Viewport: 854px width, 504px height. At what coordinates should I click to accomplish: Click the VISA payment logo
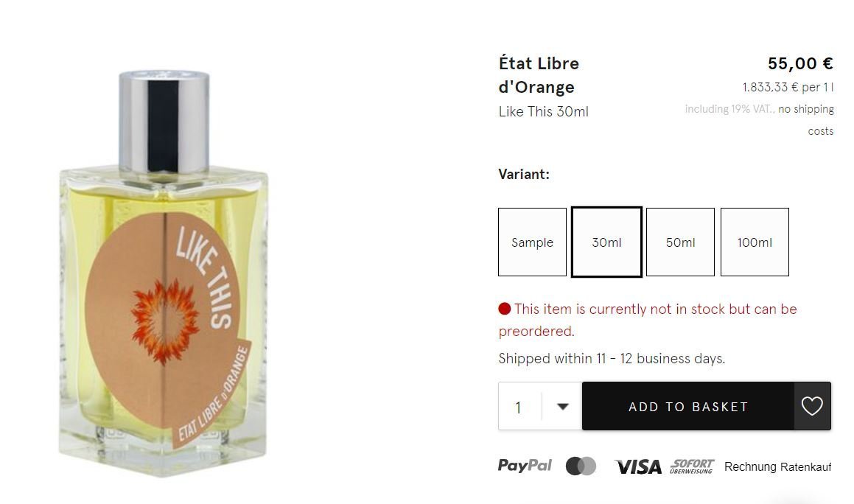(x=638, y=466)
